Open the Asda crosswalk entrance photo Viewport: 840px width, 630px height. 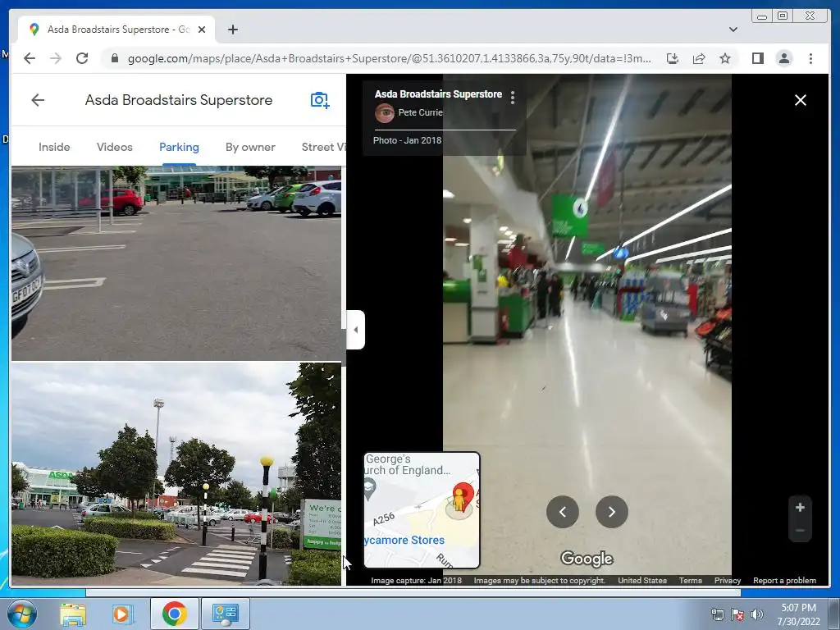[176, 474]
